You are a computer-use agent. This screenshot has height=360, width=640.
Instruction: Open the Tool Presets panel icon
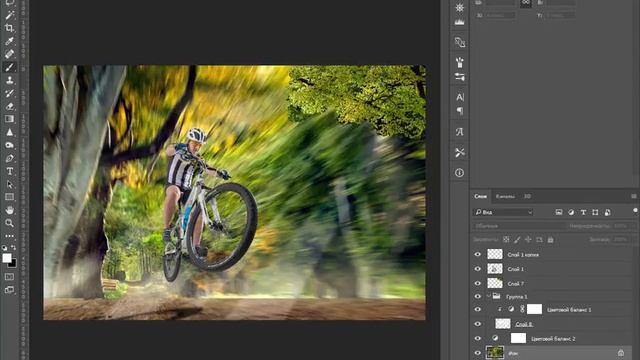tap(460, 152)
